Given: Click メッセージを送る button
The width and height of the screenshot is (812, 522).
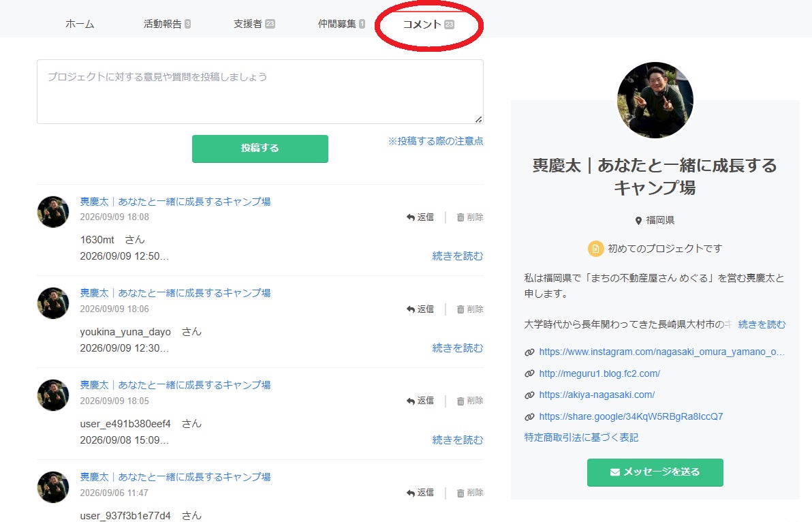Looking at the screenshot, I should tap(655, 472).
